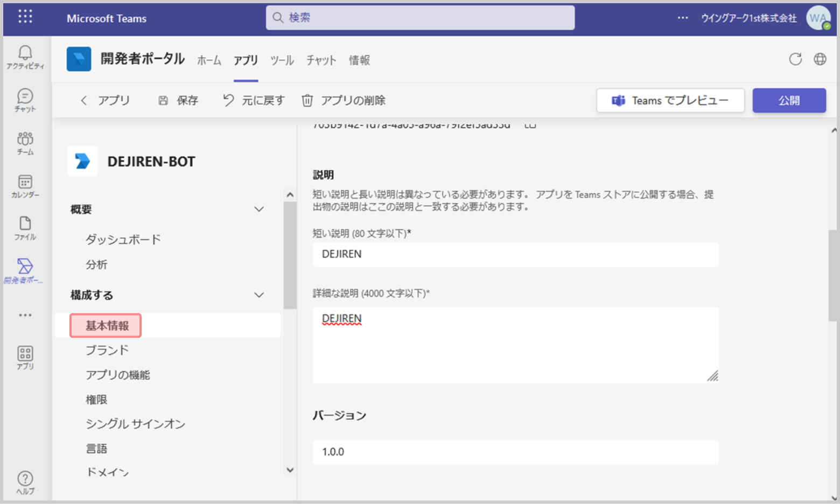
Task: Collapse the 構成する section chevron
Action: 259,295
